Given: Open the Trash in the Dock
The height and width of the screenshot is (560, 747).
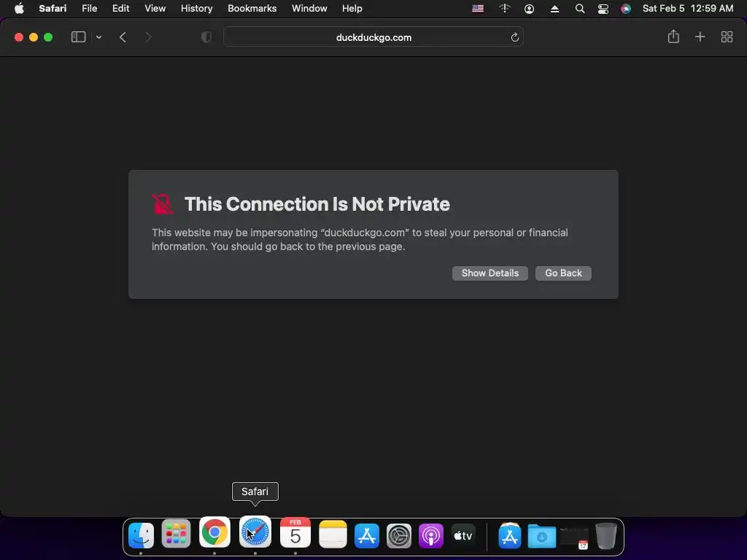Looking at the screenshot, I should [606, 536].
